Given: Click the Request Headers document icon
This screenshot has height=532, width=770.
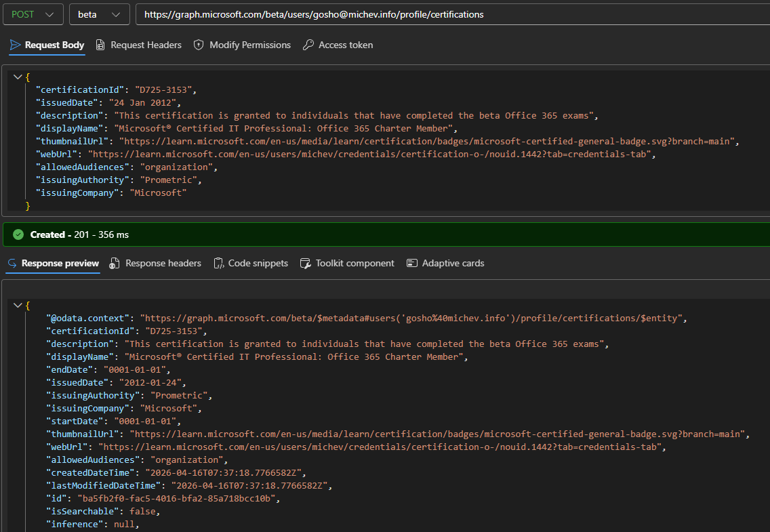Looking at the screenshot, I should 100,45.
